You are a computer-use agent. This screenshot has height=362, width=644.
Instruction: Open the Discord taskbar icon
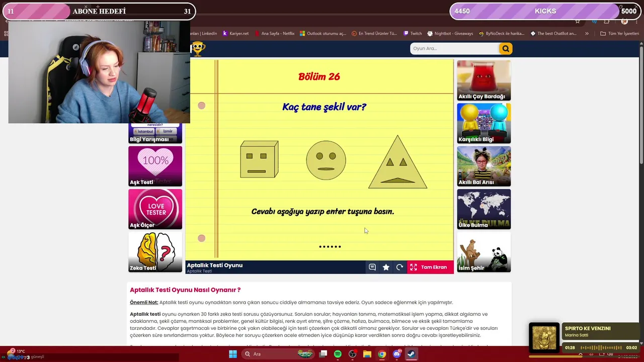[x=397, y=354]
